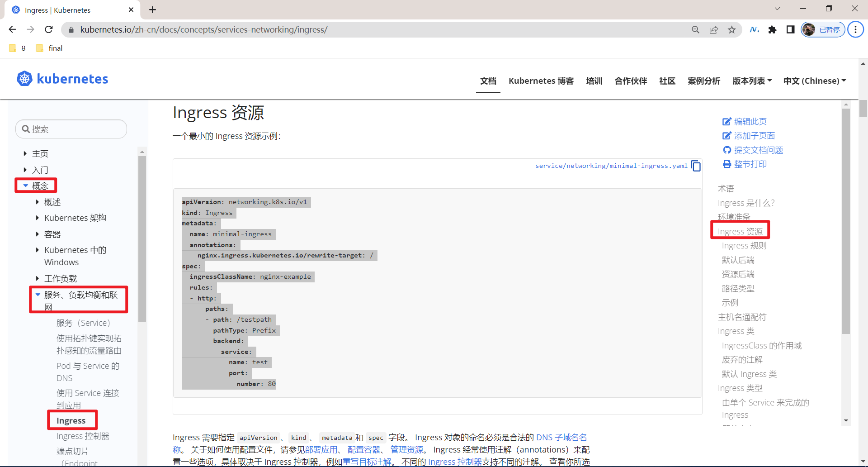Expand the 工作负载 tree item
The image size is (868, 467).
point(38,278)
